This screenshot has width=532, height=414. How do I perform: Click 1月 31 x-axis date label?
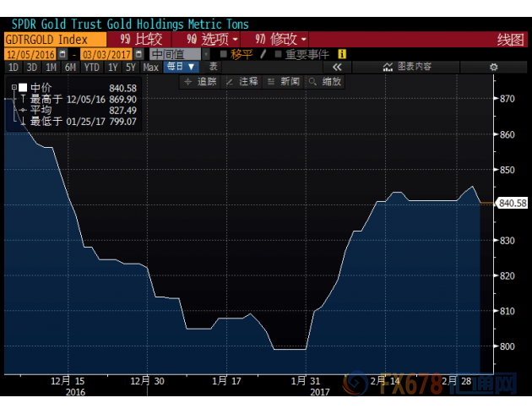point(306,381)
